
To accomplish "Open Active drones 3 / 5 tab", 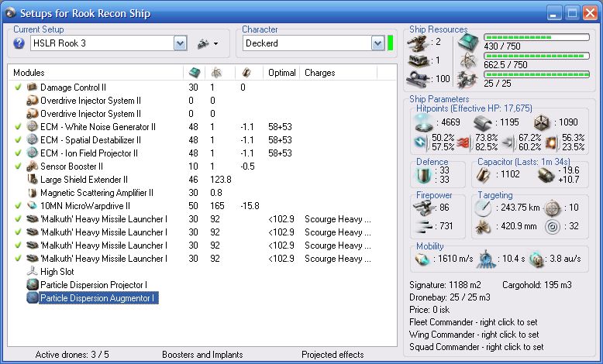I will pyautogui.click(x=72, y=355).
